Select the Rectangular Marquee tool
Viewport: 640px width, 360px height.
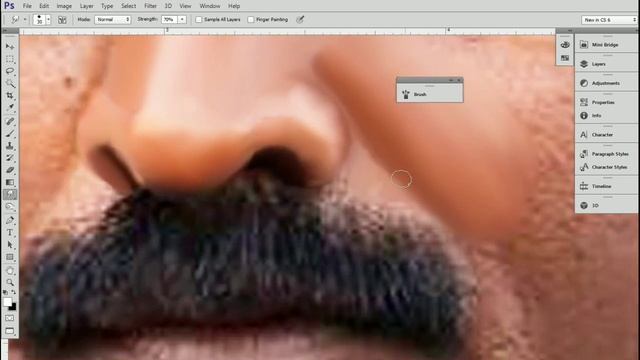point(10,59)
